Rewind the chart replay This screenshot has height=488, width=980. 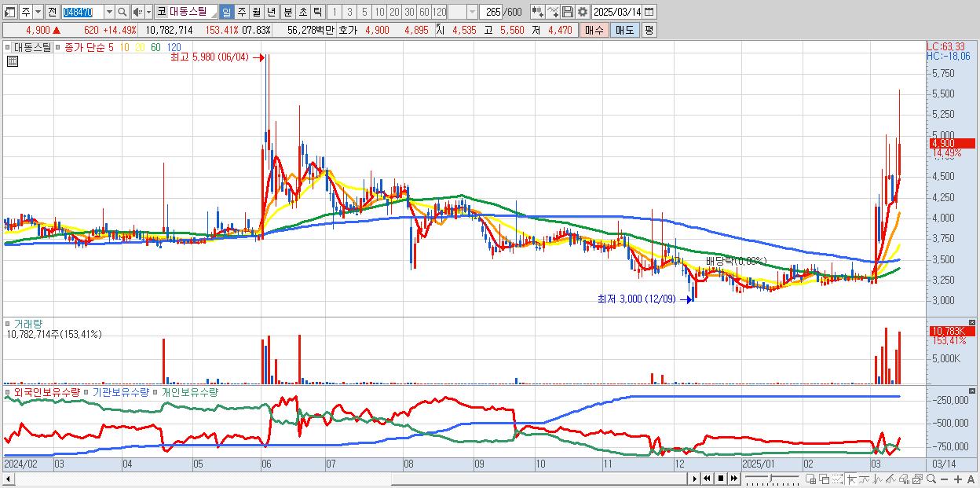[707, 479]
